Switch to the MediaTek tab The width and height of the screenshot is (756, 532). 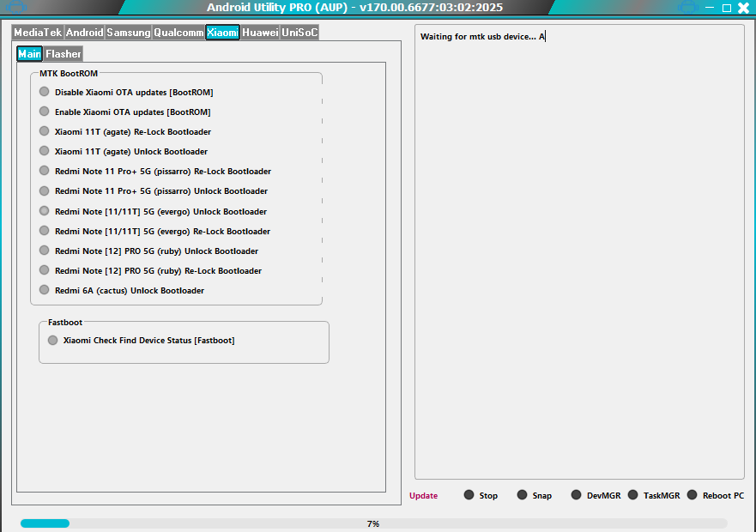pyautogui.click(x=39, y=32)
